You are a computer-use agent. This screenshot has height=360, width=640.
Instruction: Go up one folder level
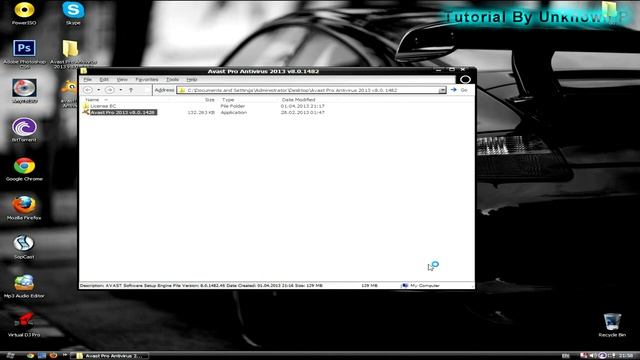(131, 90)
